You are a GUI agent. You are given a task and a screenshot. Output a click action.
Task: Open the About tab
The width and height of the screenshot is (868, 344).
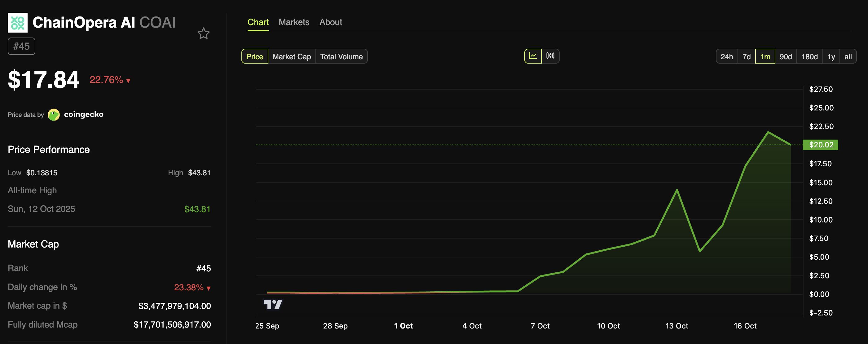coord(331,22)
